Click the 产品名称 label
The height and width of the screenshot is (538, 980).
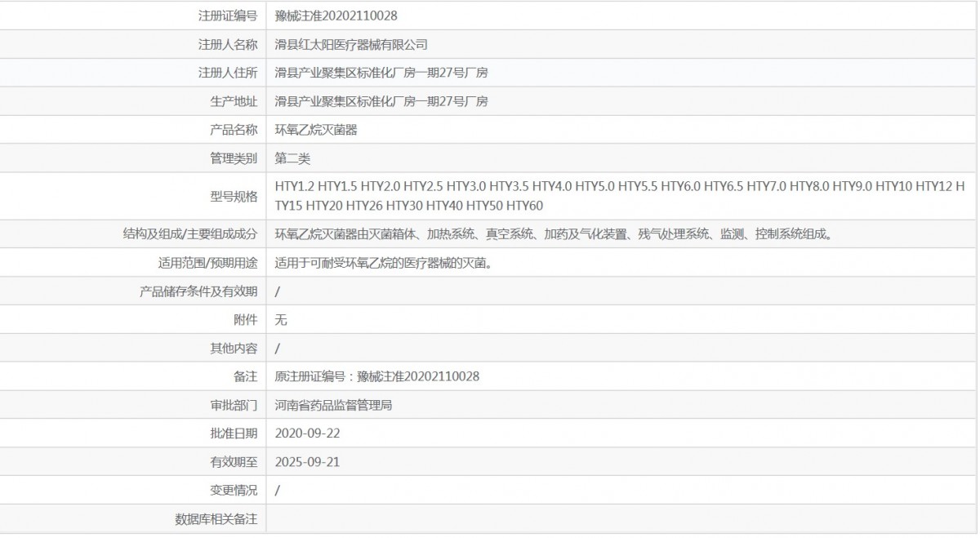[x=234, y=130]
